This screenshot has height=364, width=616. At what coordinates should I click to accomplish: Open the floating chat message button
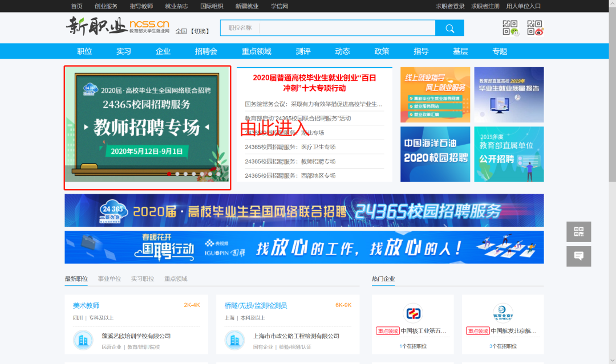coord(579,256)
